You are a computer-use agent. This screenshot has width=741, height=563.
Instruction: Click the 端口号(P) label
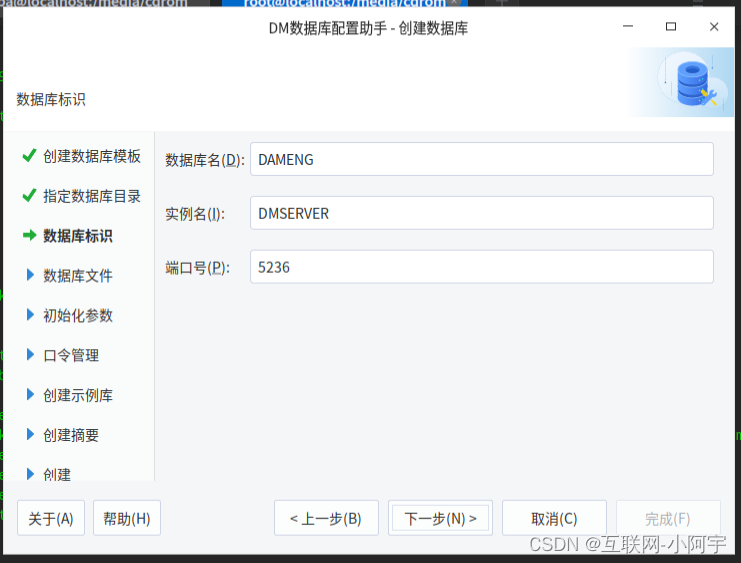(197, 268)
